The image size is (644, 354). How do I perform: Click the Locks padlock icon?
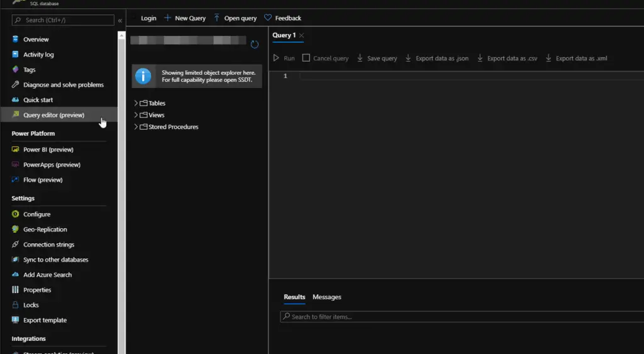16,305
